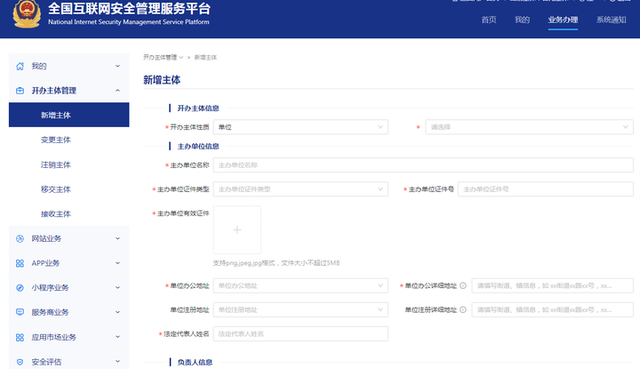Image resolution: width=640 pixels, height=369 pixels.
Task: Open the 系统通知 top navigation tab
Action: 611,20
